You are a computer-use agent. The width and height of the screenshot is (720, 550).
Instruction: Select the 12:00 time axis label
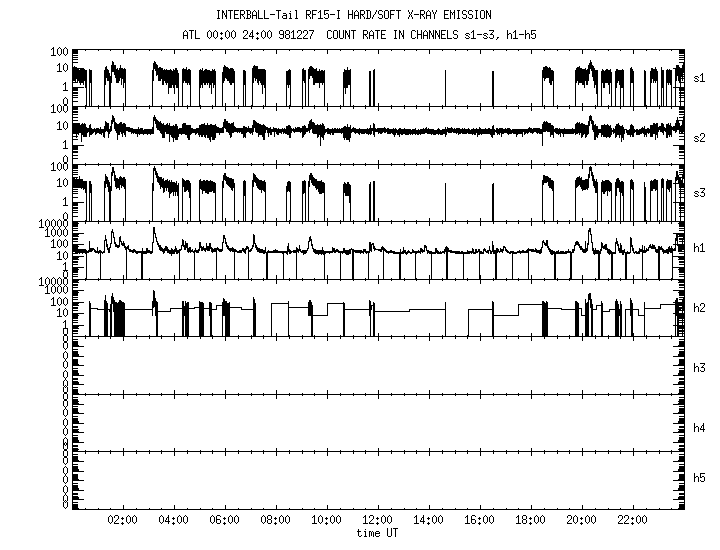point(377,521)
